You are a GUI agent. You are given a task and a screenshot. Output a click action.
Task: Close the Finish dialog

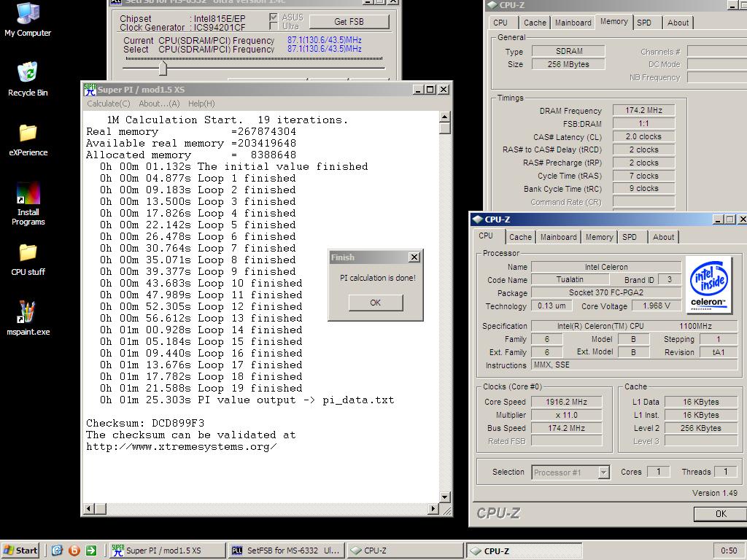tap(414, 257)
